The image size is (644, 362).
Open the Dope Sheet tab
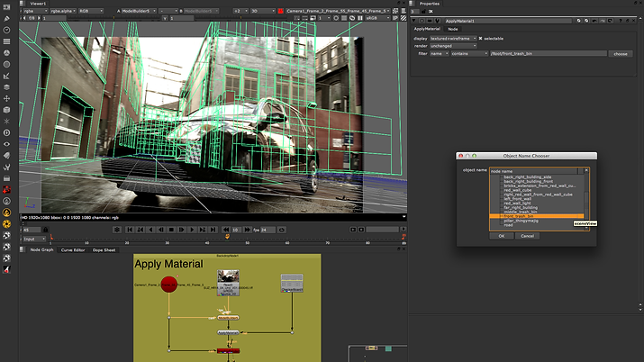[104, 249]
